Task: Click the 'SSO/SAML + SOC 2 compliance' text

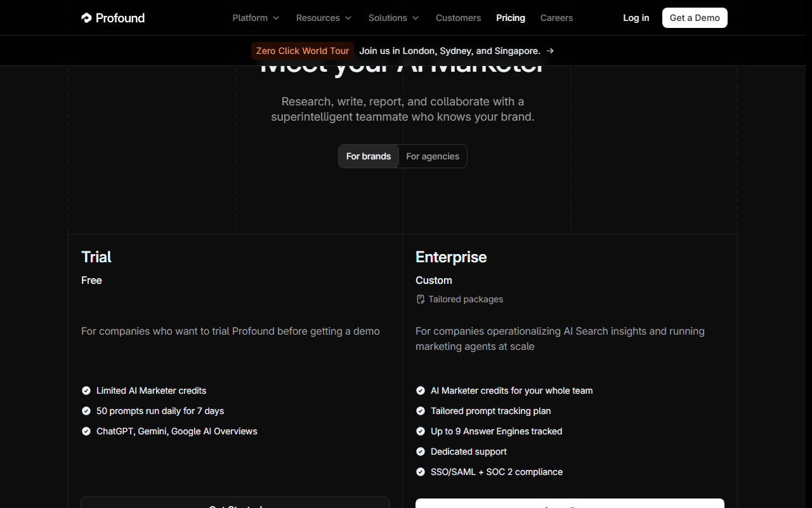Action: click(497, 472)
